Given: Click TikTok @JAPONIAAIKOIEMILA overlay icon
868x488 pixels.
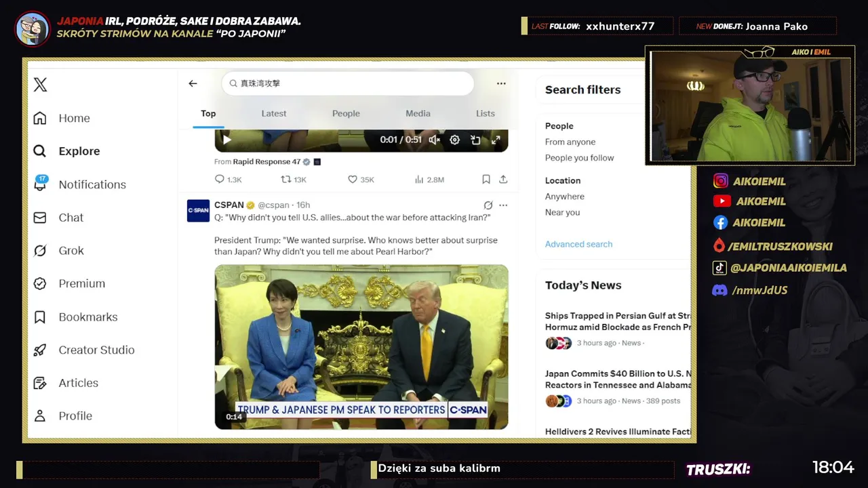Looking at the screenshot, I should click(x=719, y=268).
